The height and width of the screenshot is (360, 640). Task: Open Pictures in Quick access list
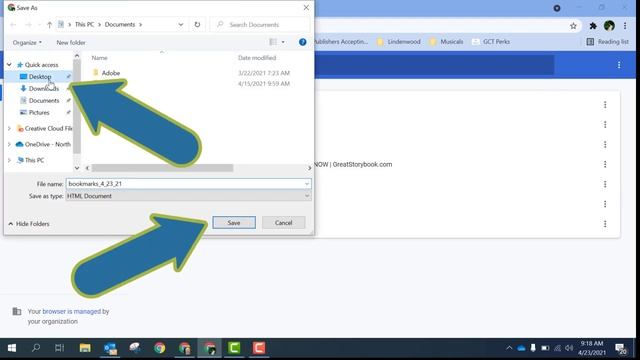click(x=39, y=112)
